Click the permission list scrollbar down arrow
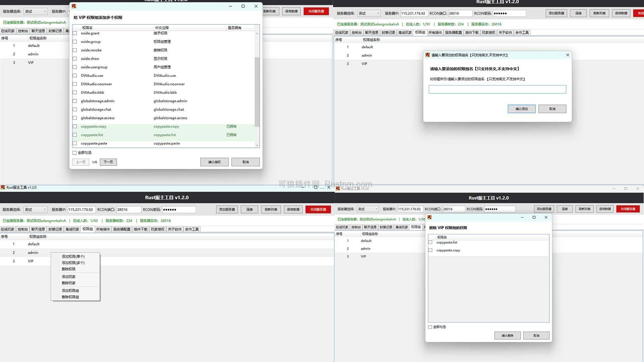The width and height of the screenshot is (644, 362). [x=257, y=145]
